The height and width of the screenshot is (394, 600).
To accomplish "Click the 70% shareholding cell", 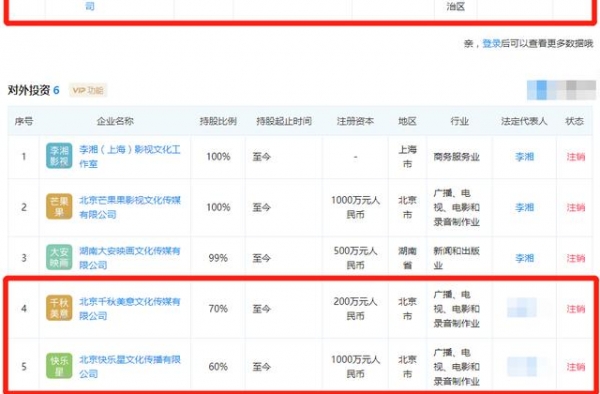I will click(x=218, y=309).
